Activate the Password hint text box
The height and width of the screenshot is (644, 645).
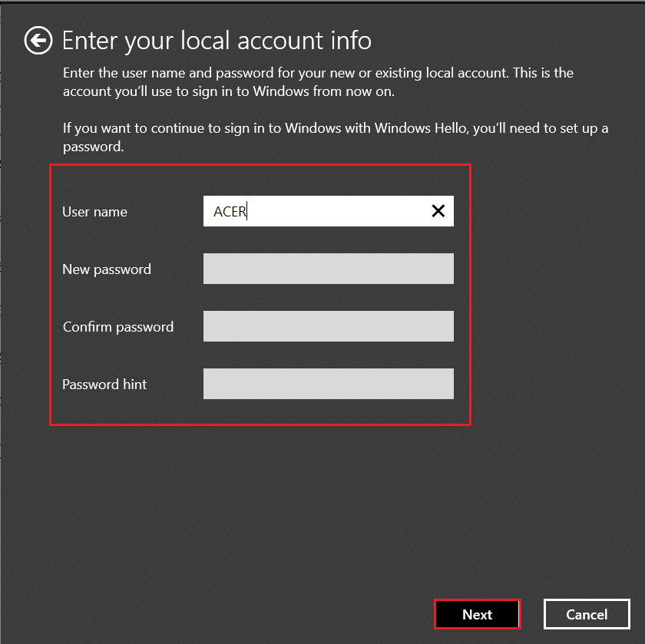328,384
